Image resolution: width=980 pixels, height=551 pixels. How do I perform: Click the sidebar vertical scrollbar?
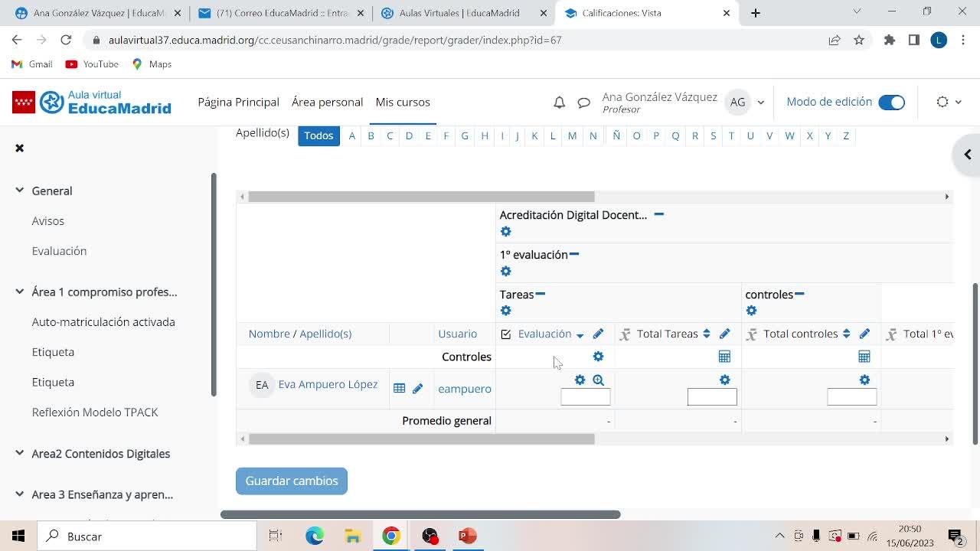tap(214, 285)
